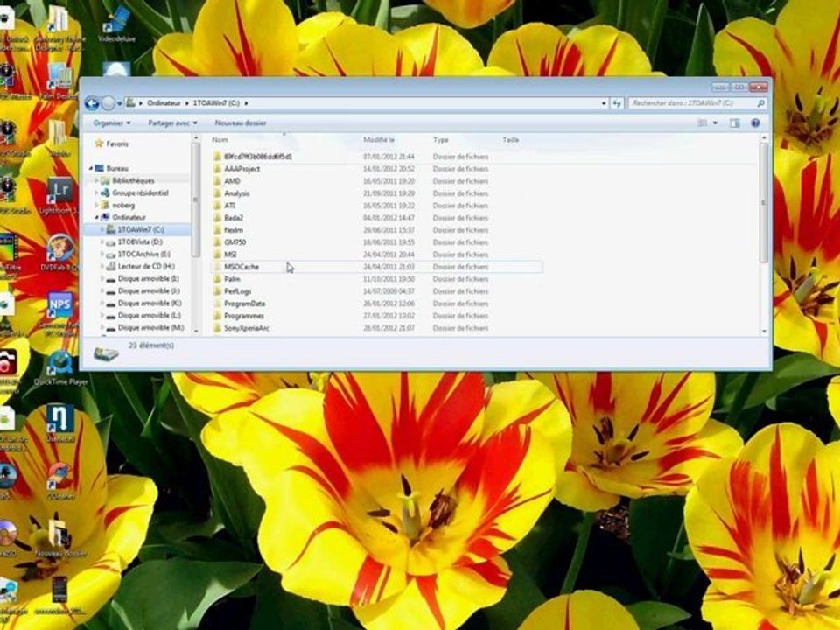Select the DVDFab 8 desktop icon
Screen dimensions: 840x630
point(60,252)
